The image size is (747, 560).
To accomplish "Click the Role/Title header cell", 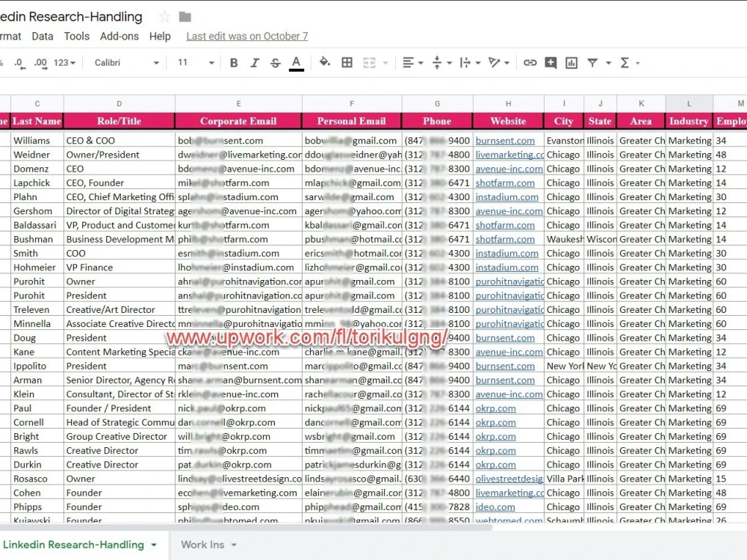I will (x=119, y=121).
